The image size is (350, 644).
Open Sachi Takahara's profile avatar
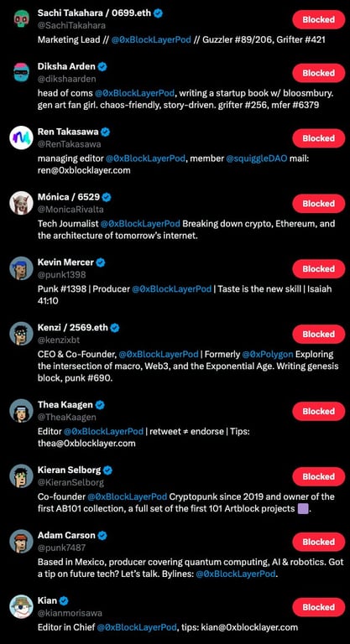21,19
